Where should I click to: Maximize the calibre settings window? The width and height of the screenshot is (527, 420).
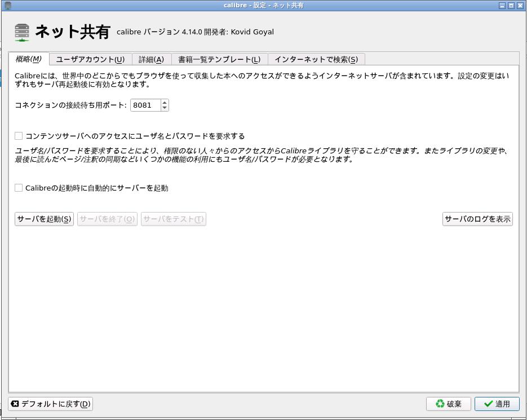[x=511, y=6]
